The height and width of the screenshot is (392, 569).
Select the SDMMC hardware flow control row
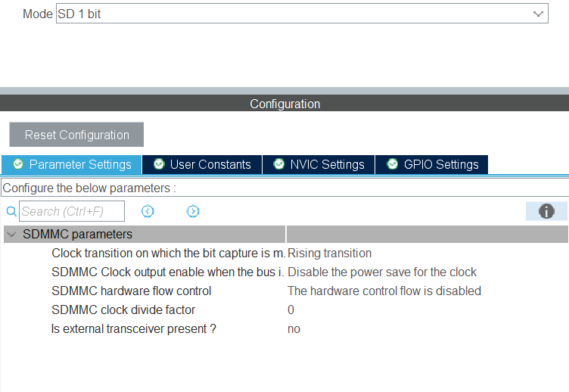point(132,291)
